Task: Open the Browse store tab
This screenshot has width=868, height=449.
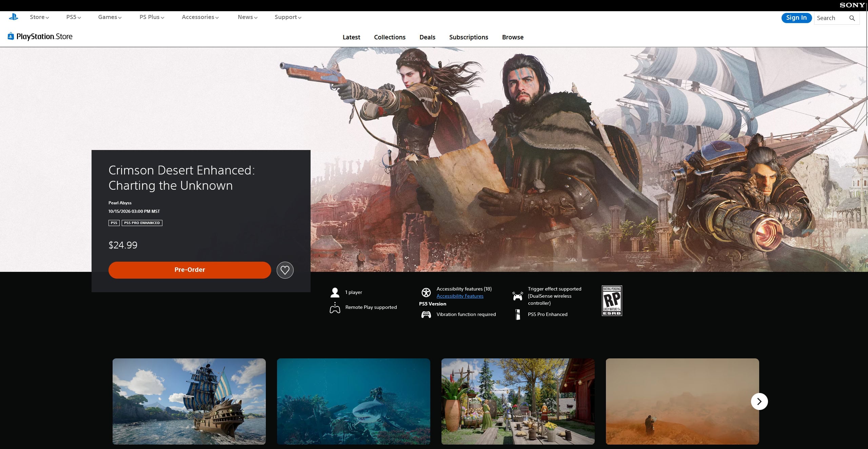Action: tap(513, 37)
